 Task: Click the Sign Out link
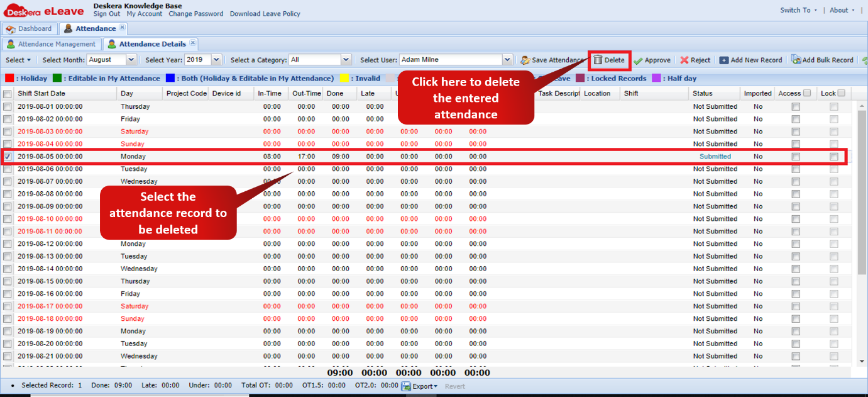(107, 13)
